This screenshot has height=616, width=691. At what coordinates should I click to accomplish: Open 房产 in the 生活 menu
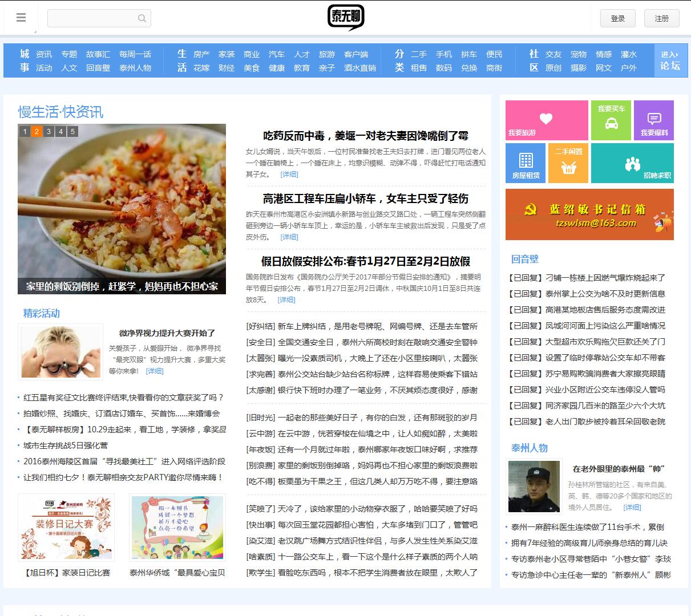click(x=201, y=54)
